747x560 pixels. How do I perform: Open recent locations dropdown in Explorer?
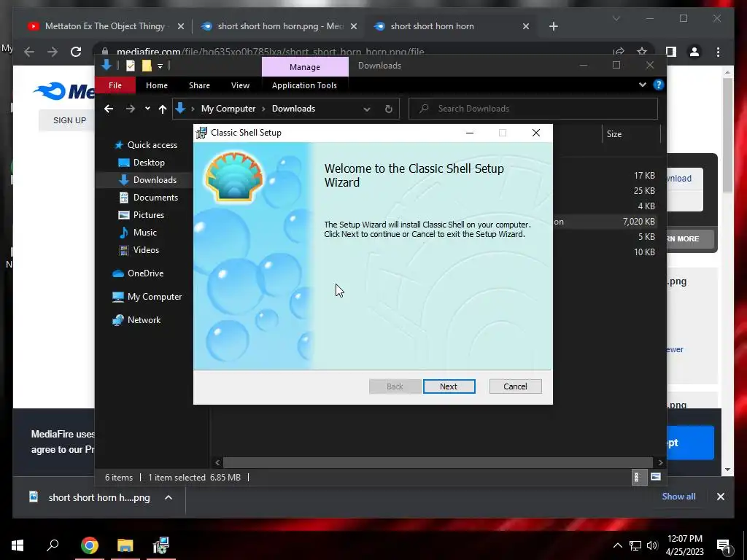(147, 109)
